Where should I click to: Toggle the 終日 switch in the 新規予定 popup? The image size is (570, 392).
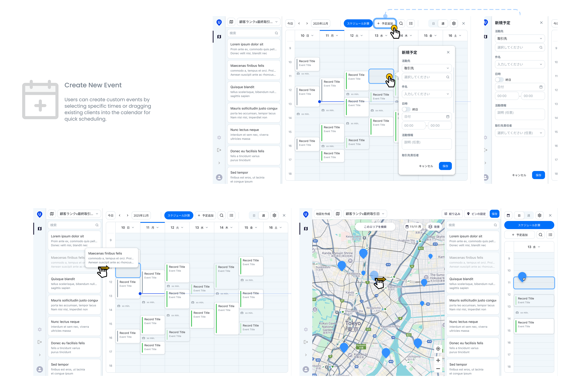pyautogui.click(x=406, y=110)
